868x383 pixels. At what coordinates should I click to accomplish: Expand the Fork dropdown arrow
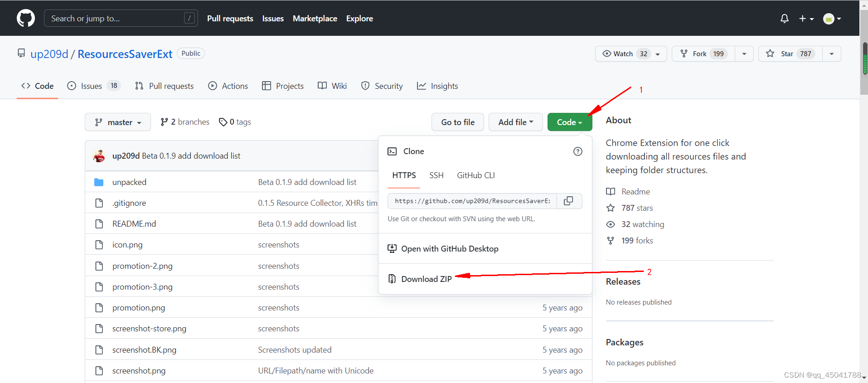(744, 53)
